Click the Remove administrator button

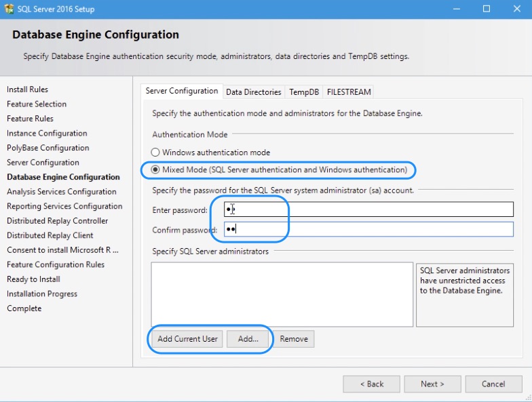tap(294, 339)
